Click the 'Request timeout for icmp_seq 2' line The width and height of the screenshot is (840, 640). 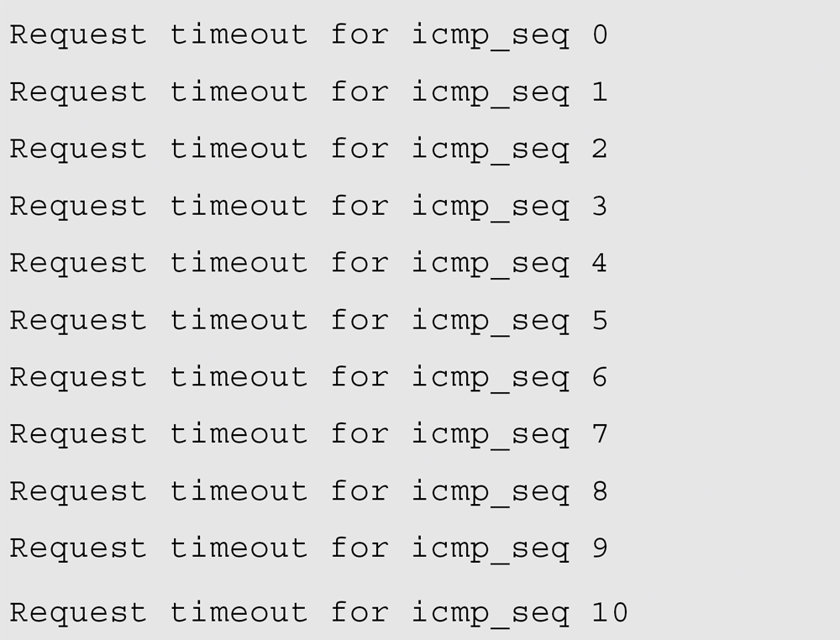[x=308, y=150]
